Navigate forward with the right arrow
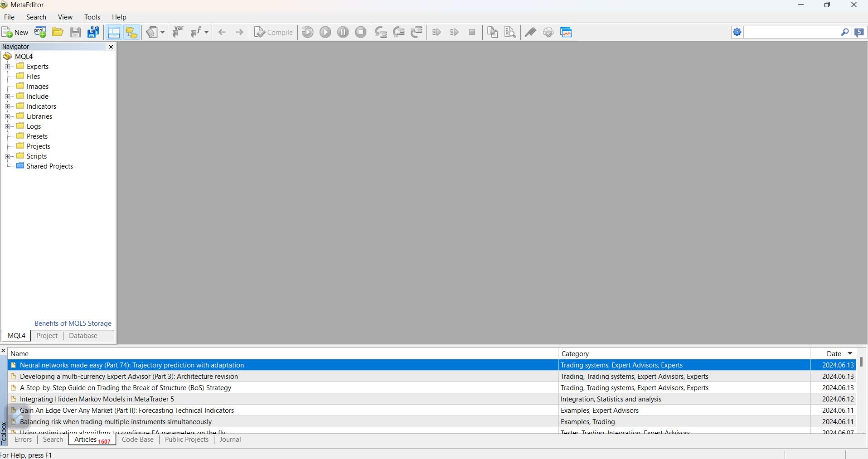Image resolution: width=868 pixels, height=459 pixels. 240,32
